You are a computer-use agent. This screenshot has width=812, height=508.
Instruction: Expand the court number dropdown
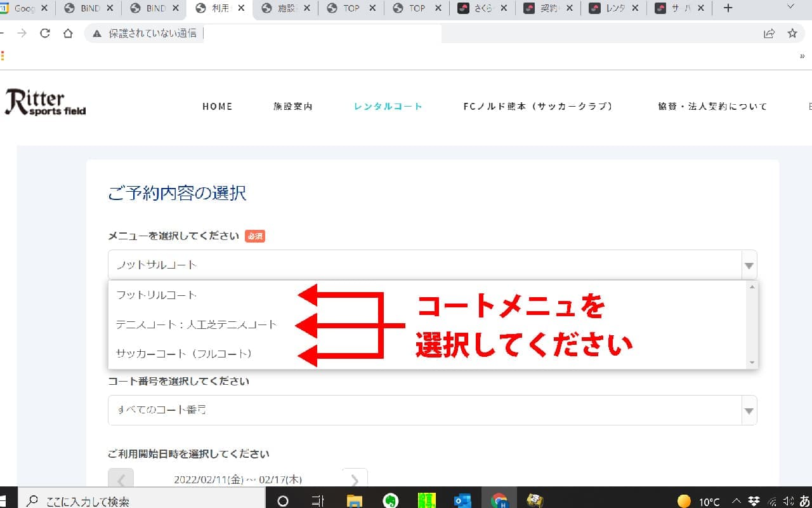click(x=749, y=411)
